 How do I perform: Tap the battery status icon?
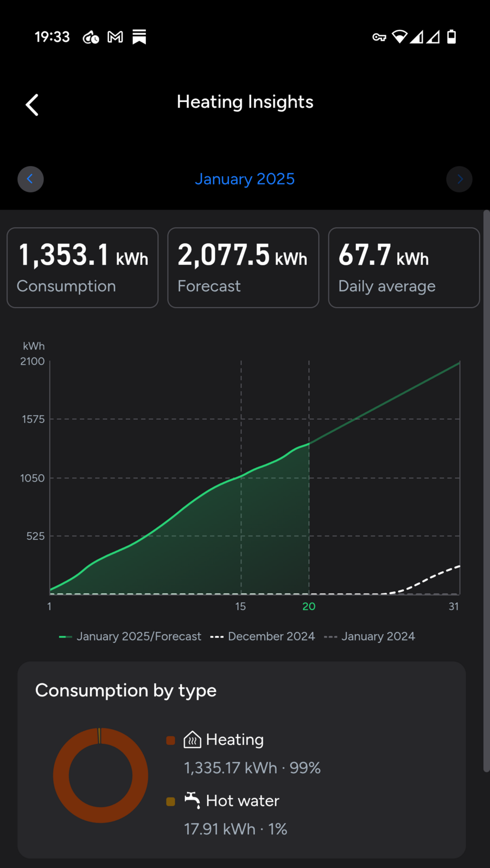coord(451,37)
